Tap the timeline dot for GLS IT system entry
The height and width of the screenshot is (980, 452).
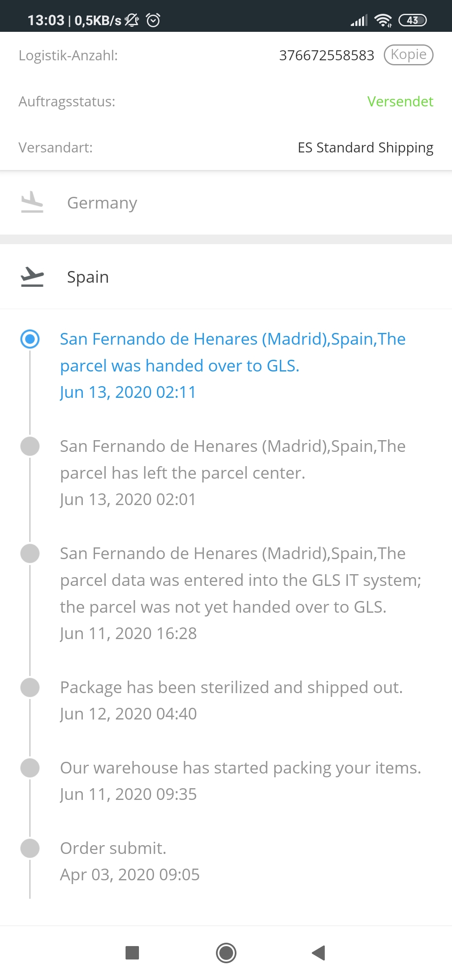(30, 553)
